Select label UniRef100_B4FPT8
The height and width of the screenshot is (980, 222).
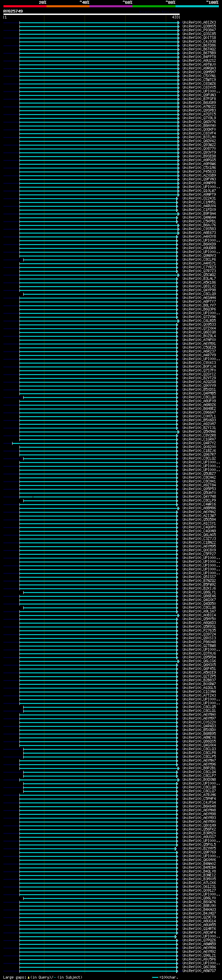(199, 57)
